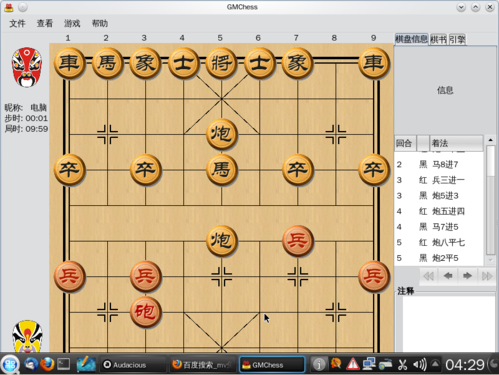Select move row 黑 炮2平5
The image size is (499, 375).
(x=439, y=258)
